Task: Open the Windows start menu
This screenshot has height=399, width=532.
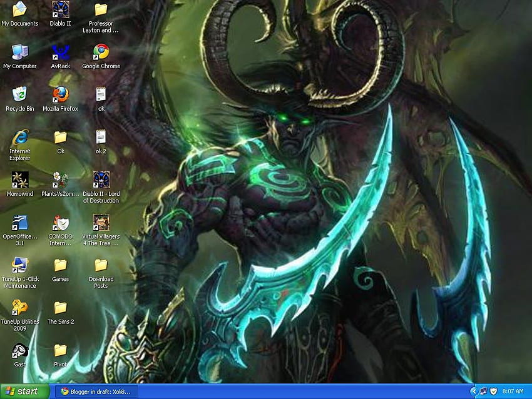Action: click(x=24, y=391)
